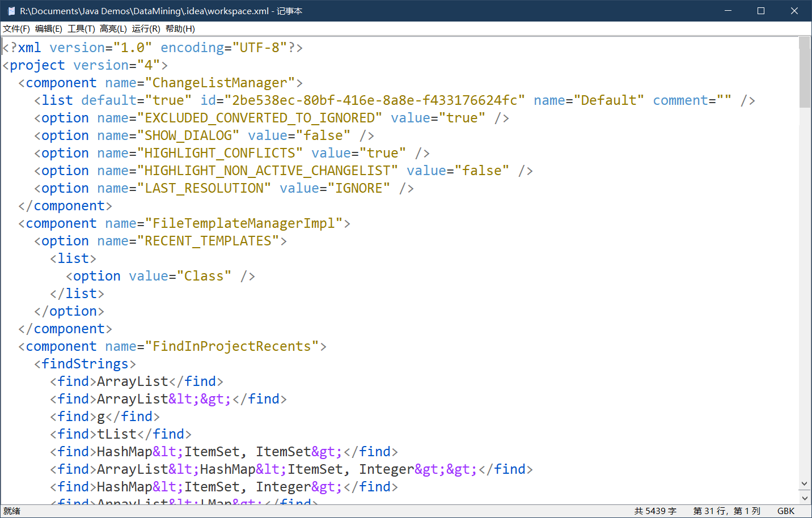This screenshot has height=518, width=812.
Task: Place the cursor on the xml declaration line
Action: [153, 48]
